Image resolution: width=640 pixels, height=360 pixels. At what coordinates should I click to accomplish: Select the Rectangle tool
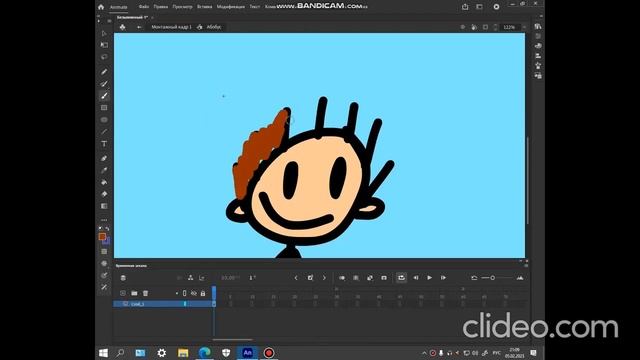[104, 108]
